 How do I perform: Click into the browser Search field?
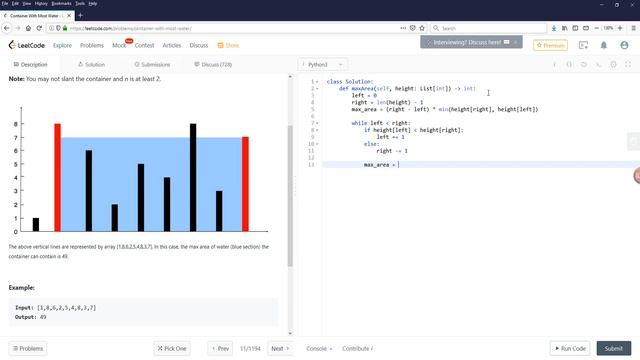coord(488,28)
